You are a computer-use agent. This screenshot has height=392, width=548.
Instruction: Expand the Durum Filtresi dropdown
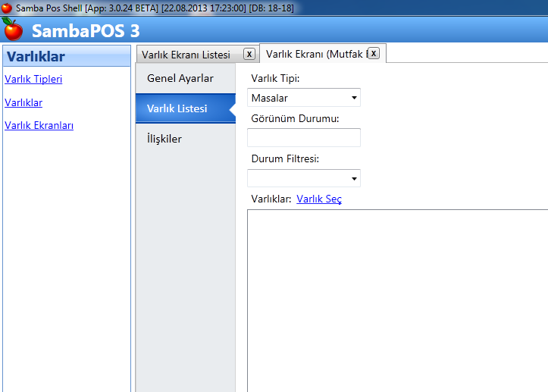coord(303,177)
